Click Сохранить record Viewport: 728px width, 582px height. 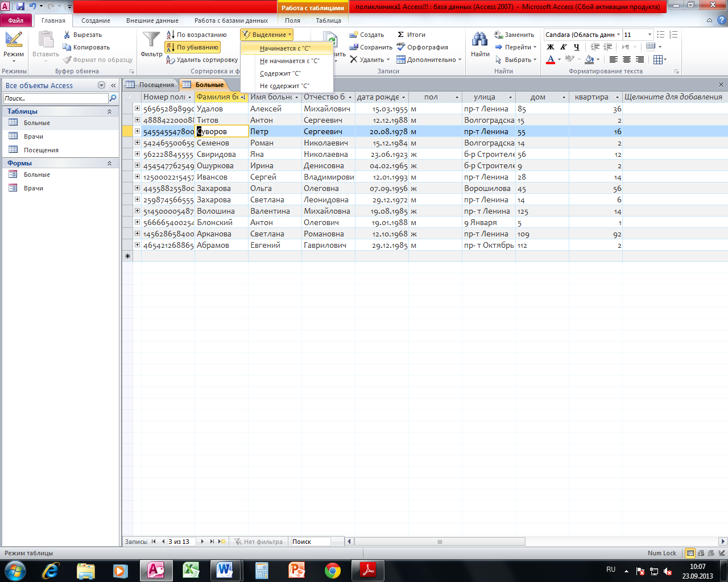(x=371, y=47)
